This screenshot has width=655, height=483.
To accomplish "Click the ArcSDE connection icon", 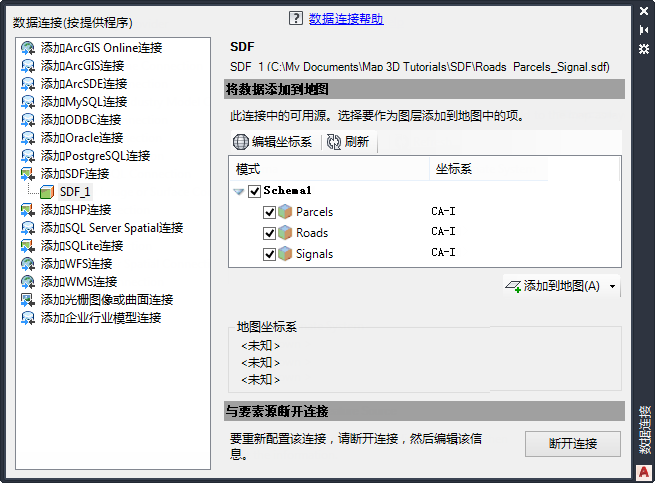I will [28, 84].
